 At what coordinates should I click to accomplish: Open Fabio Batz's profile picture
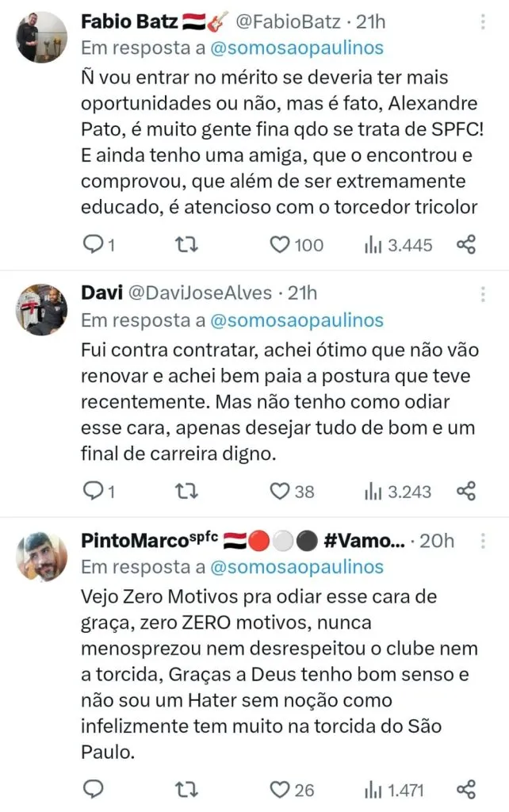[x=42, y=37]
